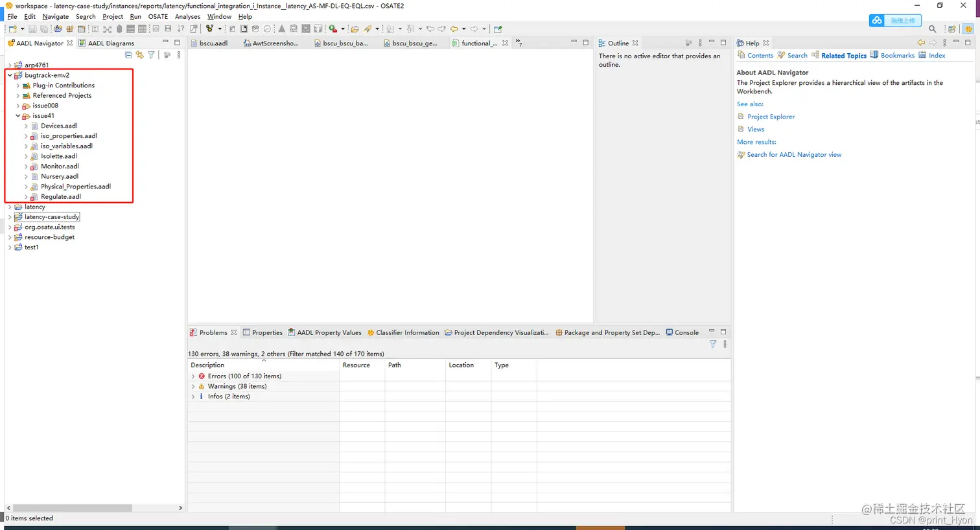Click the search magnifier icon at top right
Viewport: 980px width, 530px height.
932,29
